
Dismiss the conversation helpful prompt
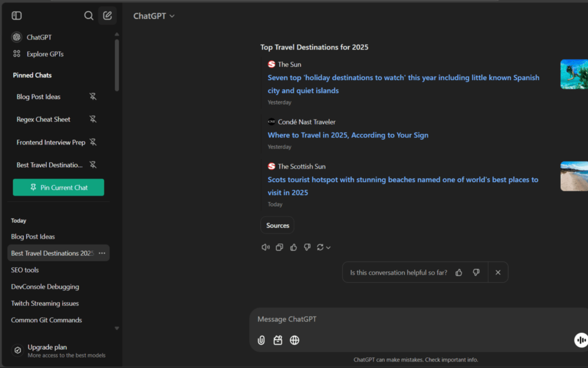[x=498, y=272]
